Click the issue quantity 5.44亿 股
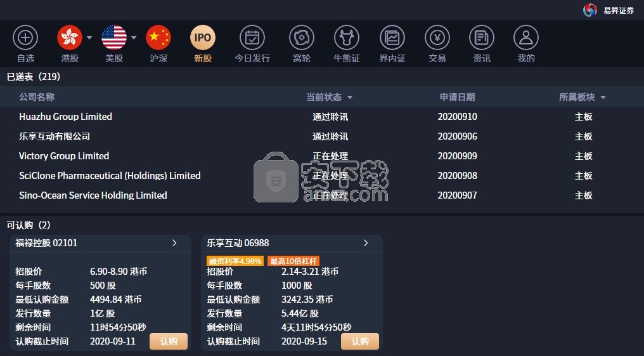 click(x=300, y=313)
